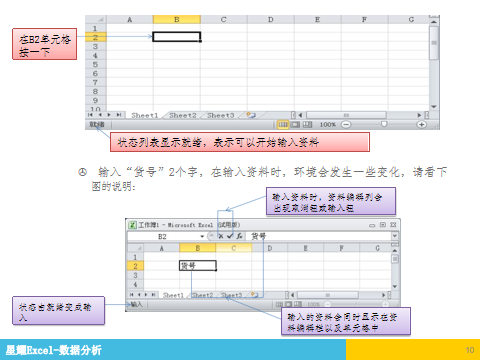
Task: Click the Page Layout view icon in 工作簿1
Action: click(288, 304)
